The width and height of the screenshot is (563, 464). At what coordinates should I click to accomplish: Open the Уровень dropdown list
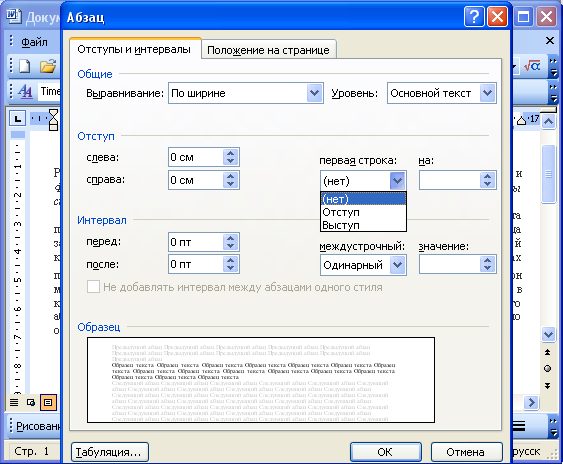tap(488, 93)
